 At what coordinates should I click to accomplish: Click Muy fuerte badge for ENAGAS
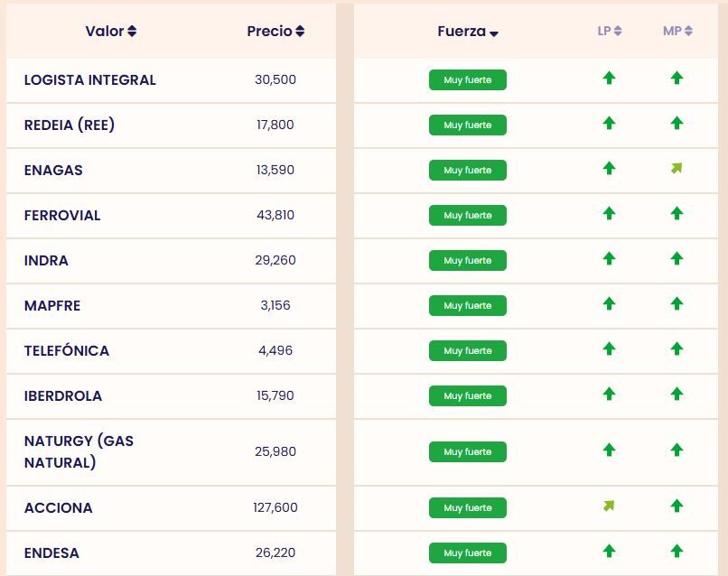(468, 171)
